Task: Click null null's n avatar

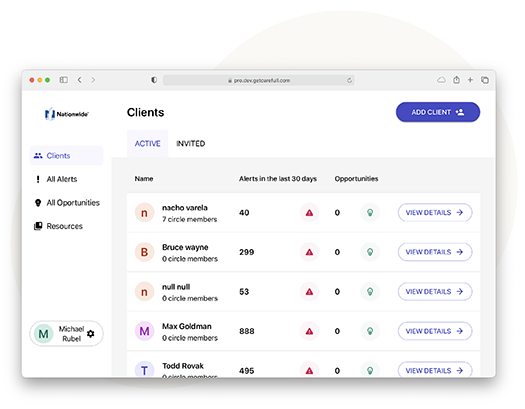Action: [144, 292]
